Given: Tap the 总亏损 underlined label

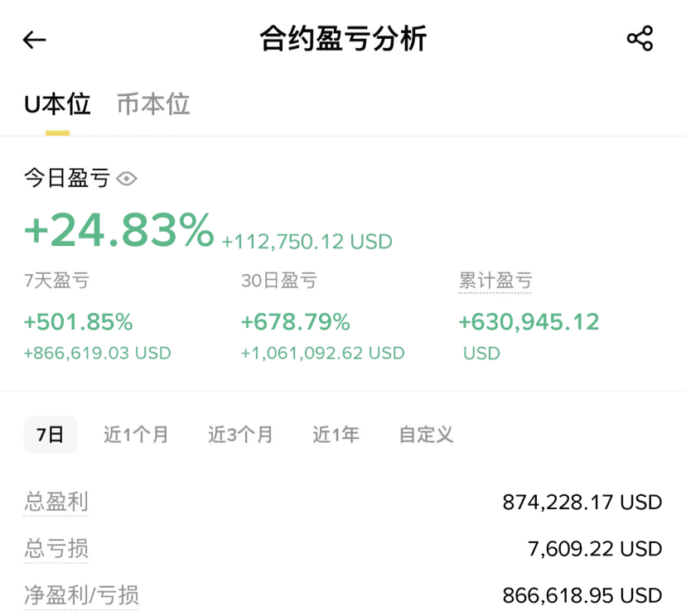Looking at the screenshot, I should (56, 548).
